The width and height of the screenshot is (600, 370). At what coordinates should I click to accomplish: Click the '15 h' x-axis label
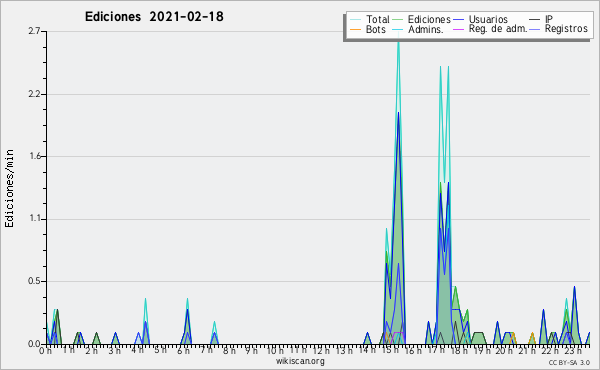pos(390,350)
